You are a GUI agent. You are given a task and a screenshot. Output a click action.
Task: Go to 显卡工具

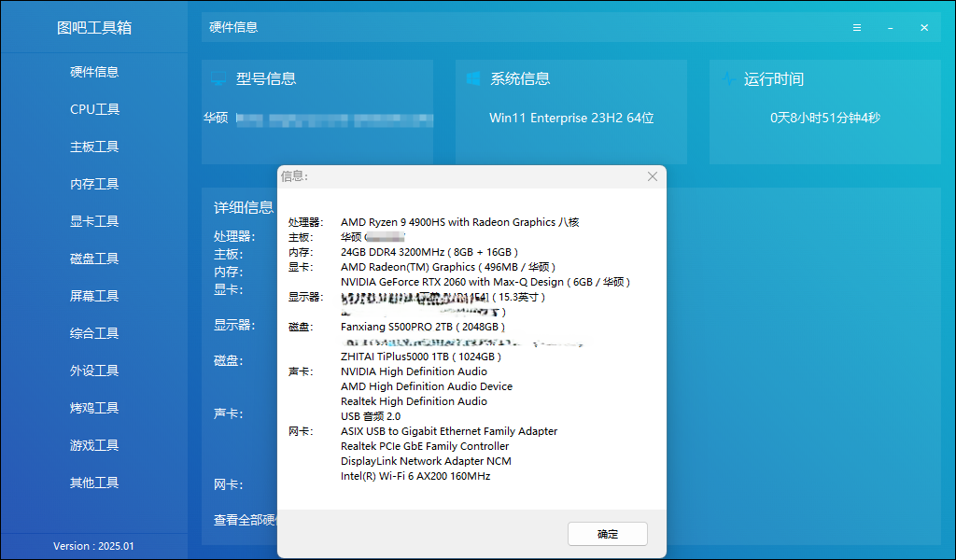[94, 221]
